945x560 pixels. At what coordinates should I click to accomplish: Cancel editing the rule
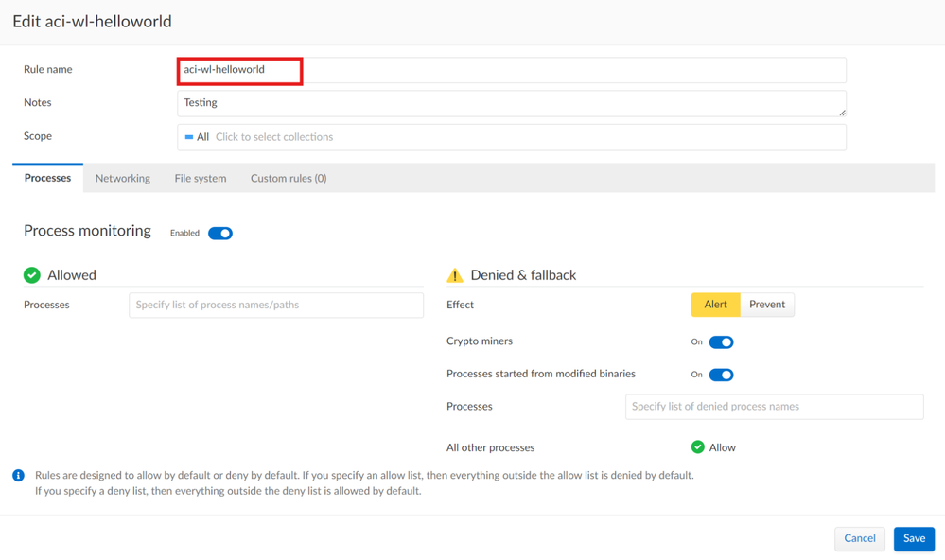point(859,538)
